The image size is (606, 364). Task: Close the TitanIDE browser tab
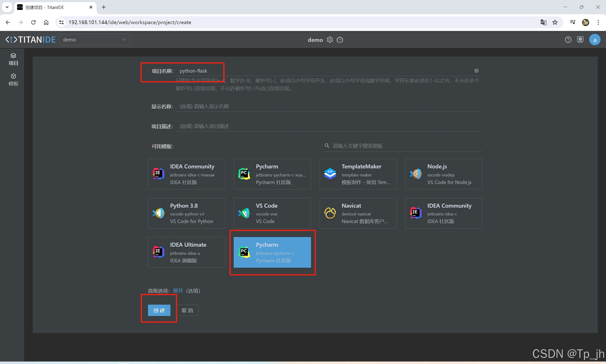pyautogui.click(x=91, y=7)
